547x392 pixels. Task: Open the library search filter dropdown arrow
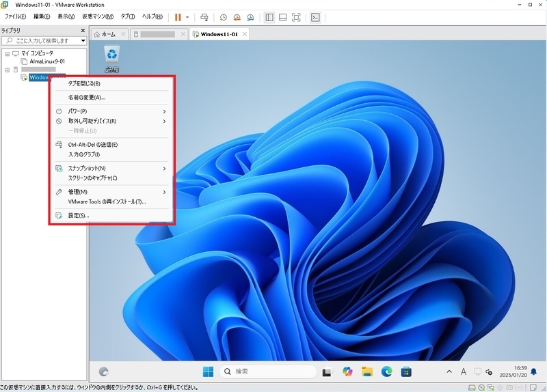point(83,41)
